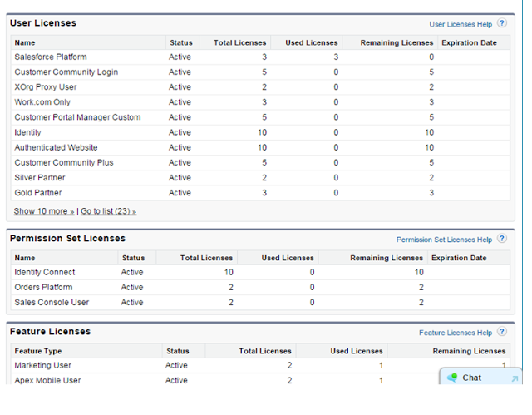Click the XOrg Proxy User license name

46,86
